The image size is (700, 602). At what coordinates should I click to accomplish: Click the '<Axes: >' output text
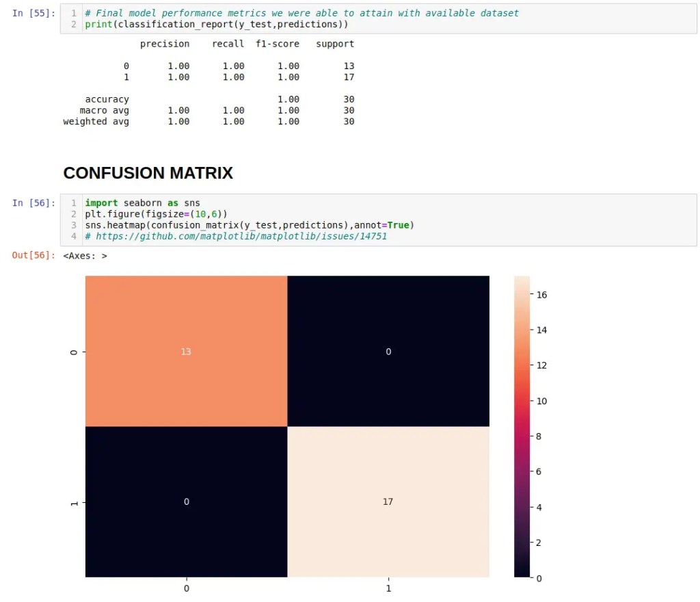[x=85, y=256]
